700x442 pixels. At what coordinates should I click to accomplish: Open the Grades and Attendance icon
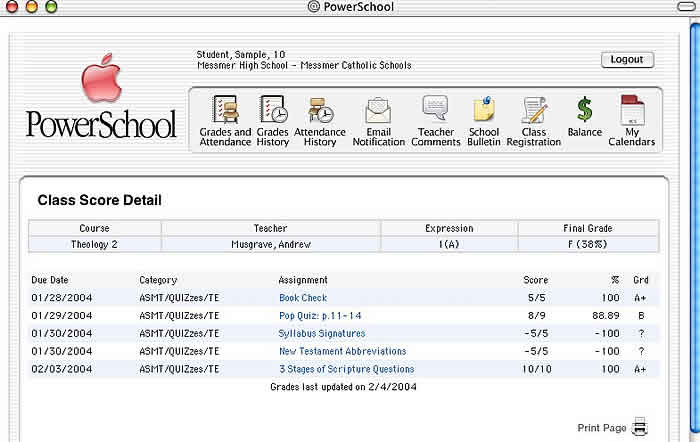[x=225, y=109]
